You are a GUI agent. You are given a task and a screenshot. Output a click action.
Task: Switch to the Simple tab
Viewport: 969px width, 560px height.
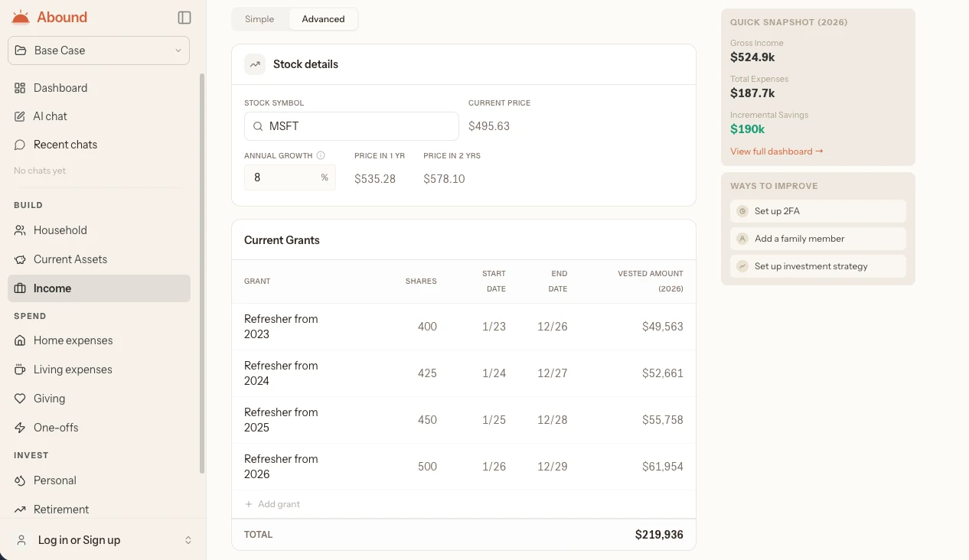pos(259,19)
